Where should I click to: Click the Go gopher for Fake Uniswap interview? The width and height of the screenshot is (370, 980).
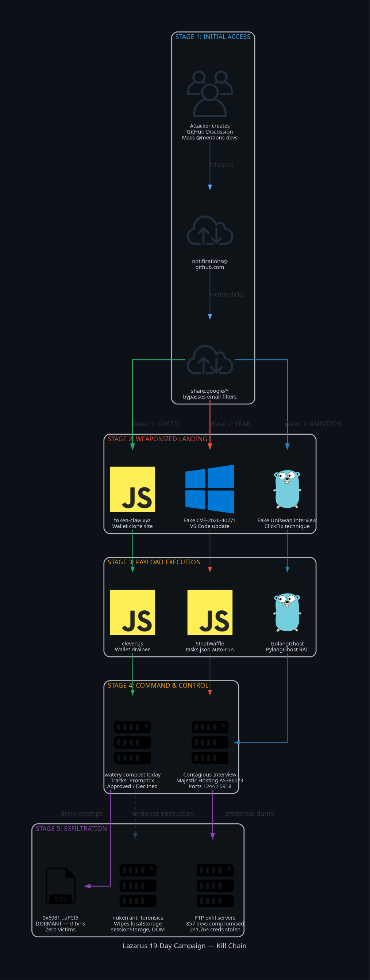click(x=287, y=489)
